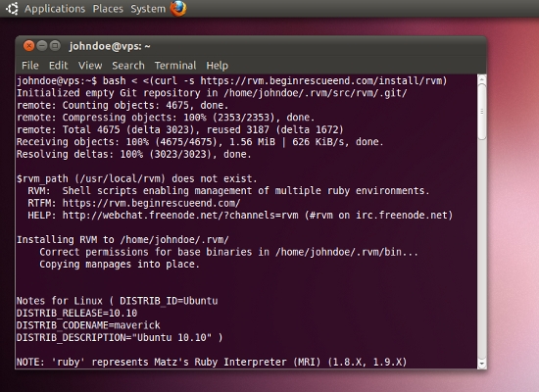Screen dimensions: 539x392
Task: Click the webchat.freenode.net HELP URL
Action: pyautogui.click(x=180, y=216)
